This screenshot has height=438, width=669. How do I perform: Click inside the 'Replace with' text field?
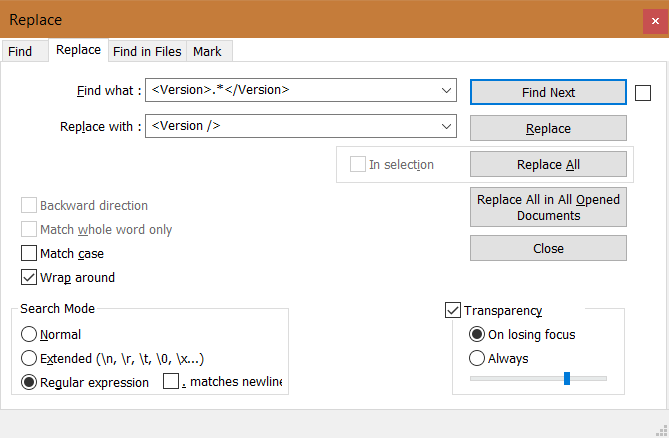click(292, 126)
